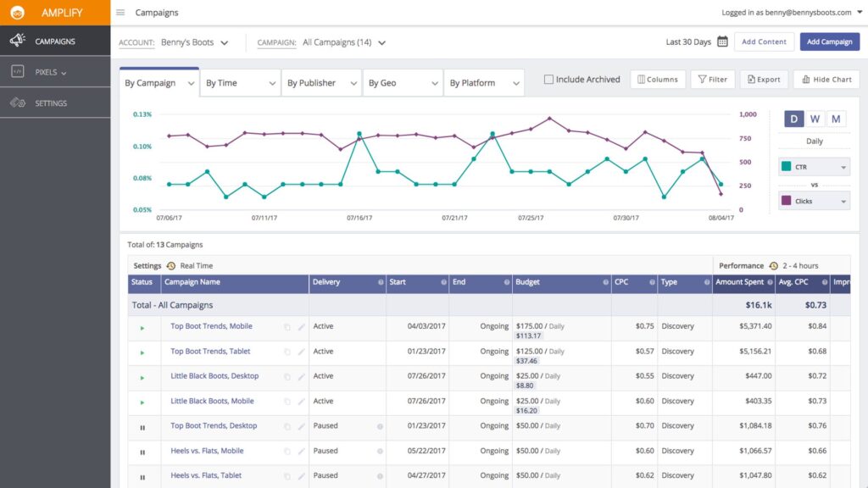Screen dimensions: 868x488
Task: Open the Columns selector
Action: tap(658, 79)
